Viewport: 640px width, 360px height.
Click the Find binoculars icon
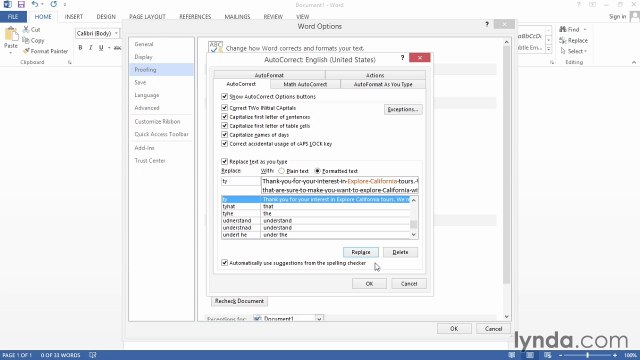pyautogui.click(x=563, y=29)
